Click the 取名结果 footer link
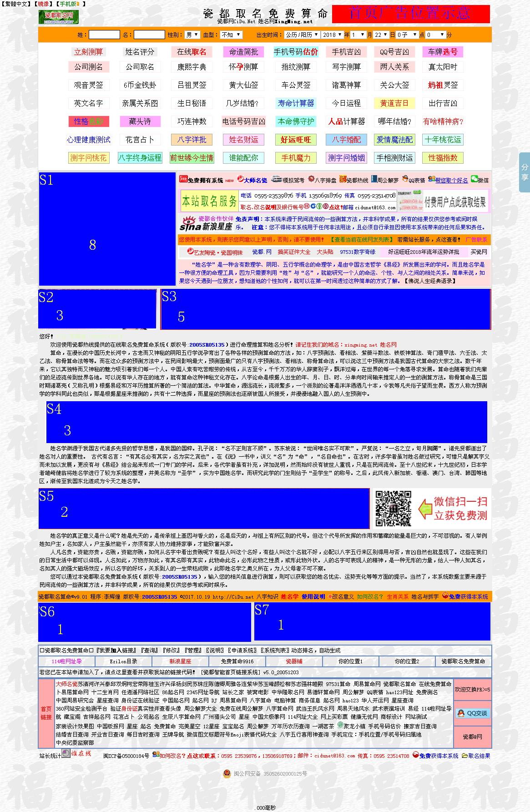530x812 pixels. click(479, 756)
